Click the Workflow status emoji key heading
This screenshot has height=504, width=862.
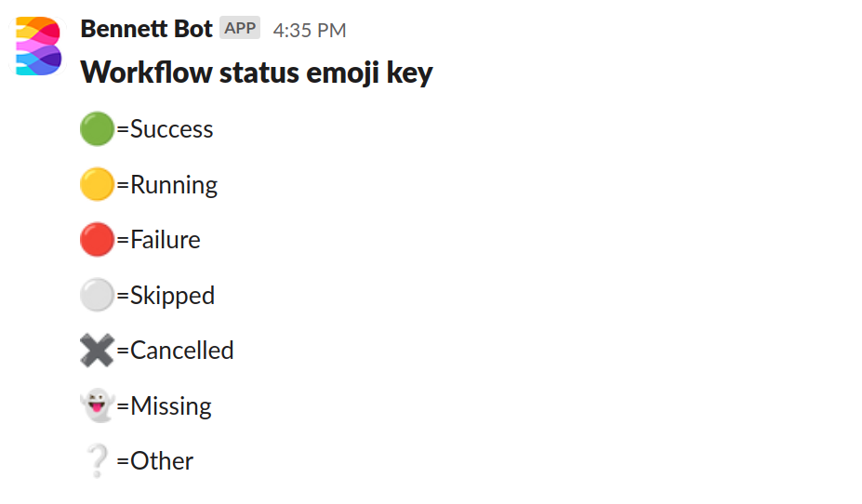click(x=257, y=73)
